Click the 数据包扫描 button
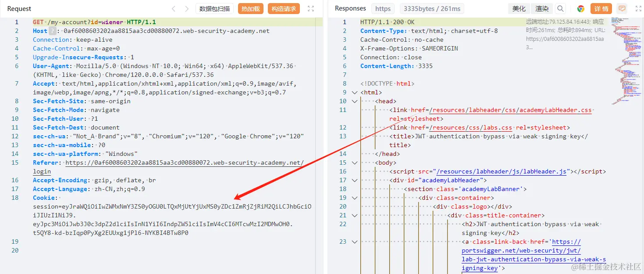The width and height of the screenshot is (644, 274). click(214, 9)
